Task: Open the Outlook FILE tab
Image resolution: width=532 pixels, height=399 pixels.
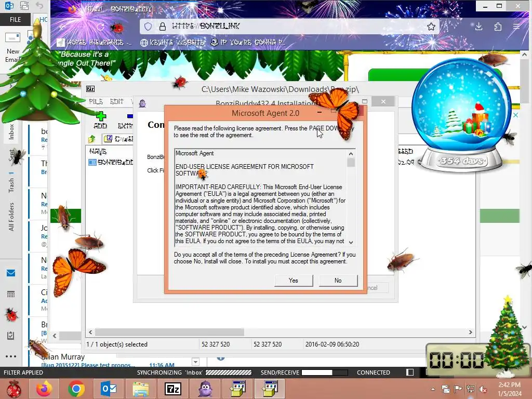Action: (x=15, y=20)
